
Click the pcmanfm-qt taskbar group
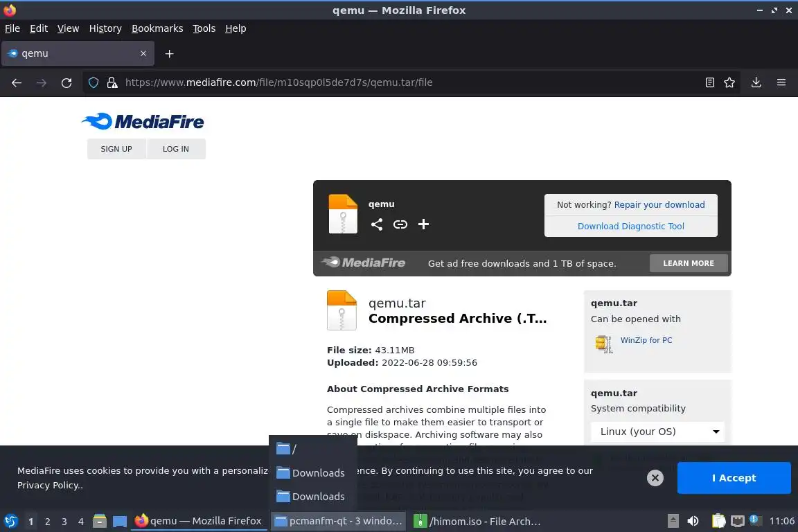click(x=338, y=521)
